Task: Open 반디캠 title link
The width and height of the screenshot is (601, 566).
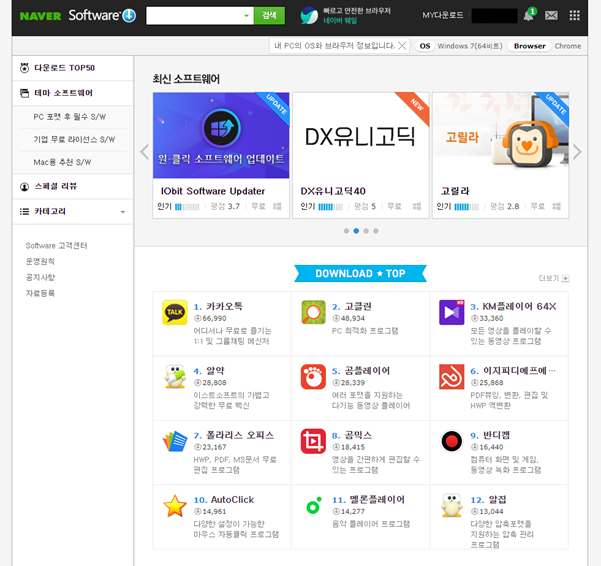Action: tap(496, 435)
